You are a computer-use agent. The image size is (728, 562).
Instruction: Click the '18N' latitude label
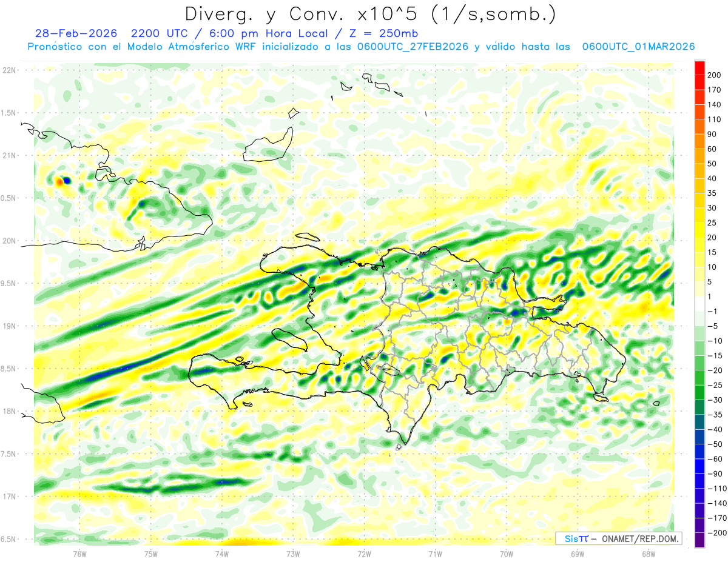click(9, 412)
